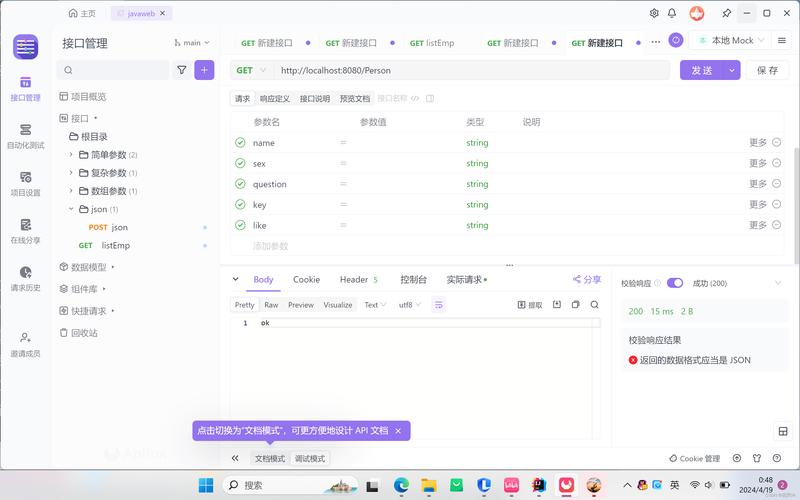Toggle the like parameter checkbox
Viewport: 800px width, 500px height.
[x=240, y=225]
